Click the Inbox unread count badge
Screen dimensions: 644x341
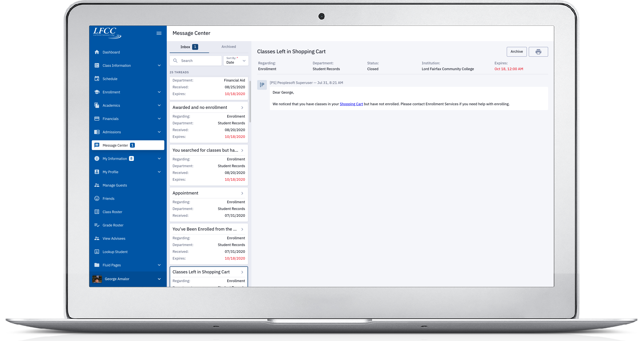click(x=195, y=47)
